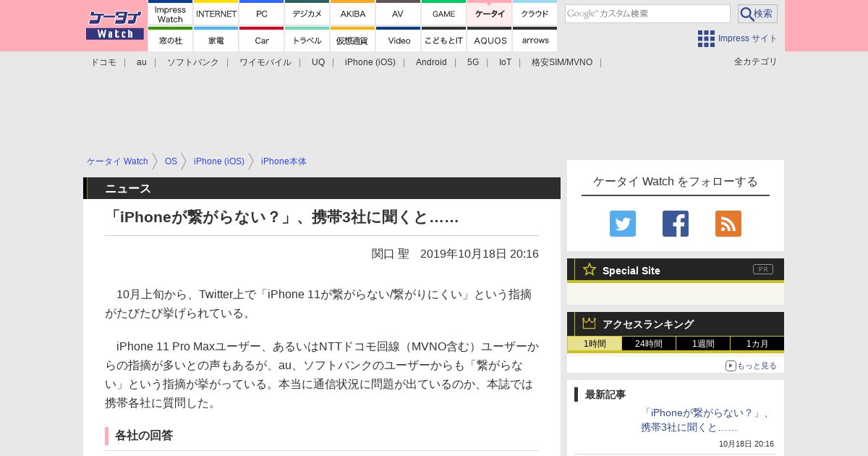Click the Special Site star icon
868x456 pixels.
[590, 269]
